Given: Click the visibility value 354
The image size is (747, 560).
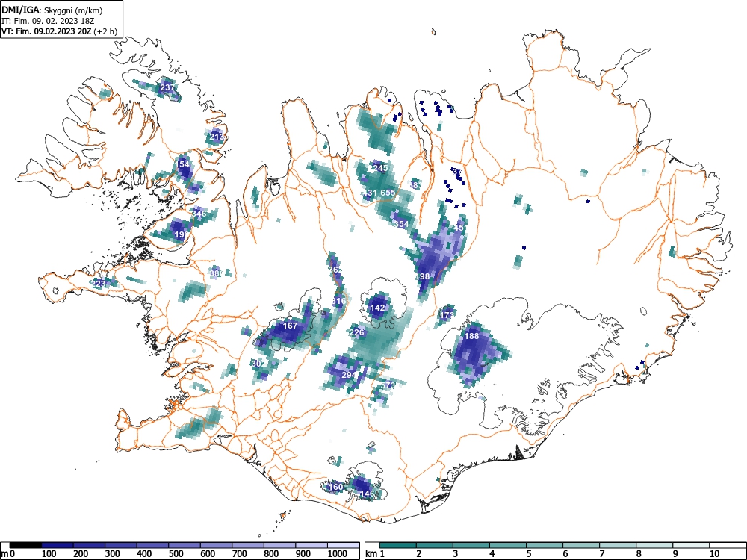Looking at the screenshot, I should 401,224.
